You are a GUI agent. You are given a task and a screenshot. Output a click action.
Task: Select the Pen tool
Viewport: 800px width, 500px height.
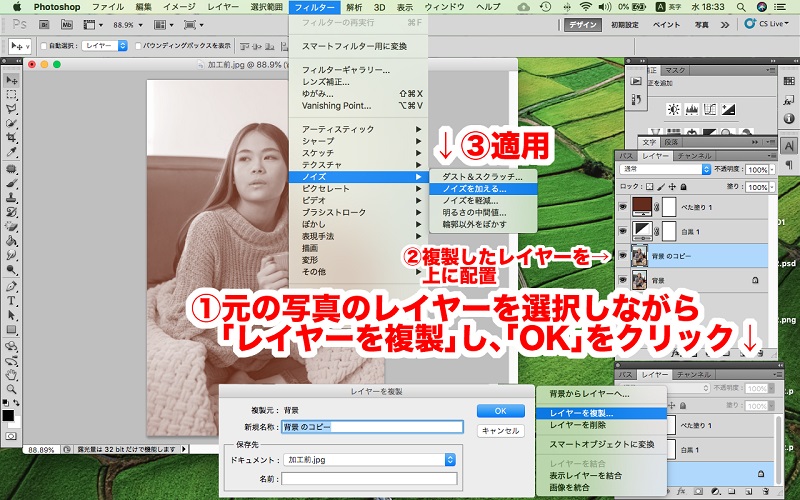click(x=11, y=286)
